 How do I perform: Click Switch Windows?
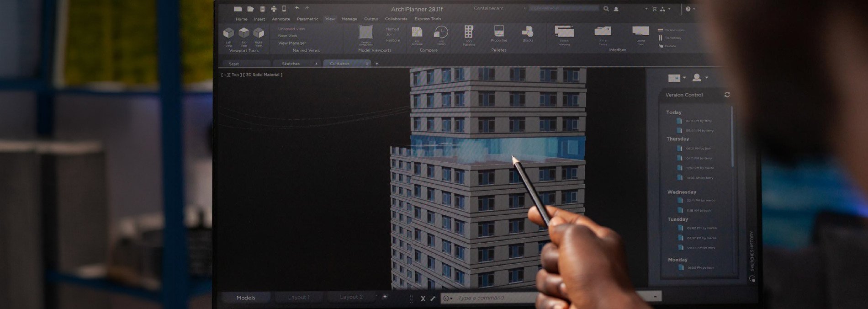tap(564, 35)
